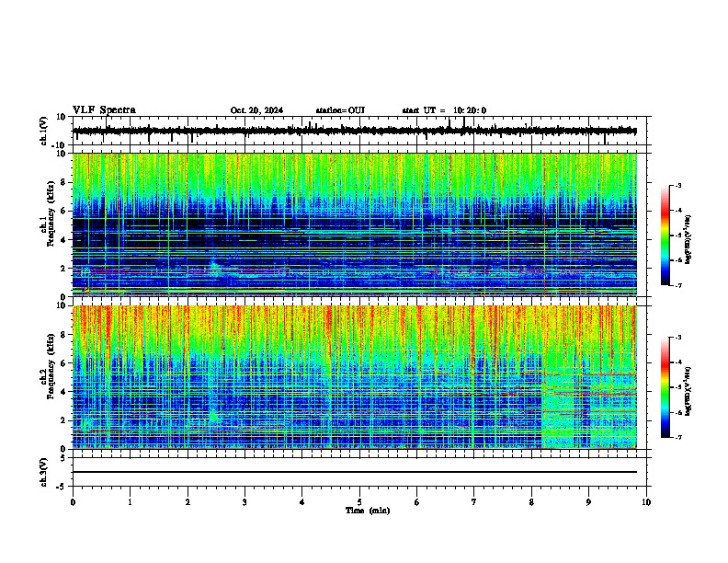Viewport: 728px width, 563px height.
Task: Click the ch.2 spectrogram panel
Action: click(x=355, y=377)
